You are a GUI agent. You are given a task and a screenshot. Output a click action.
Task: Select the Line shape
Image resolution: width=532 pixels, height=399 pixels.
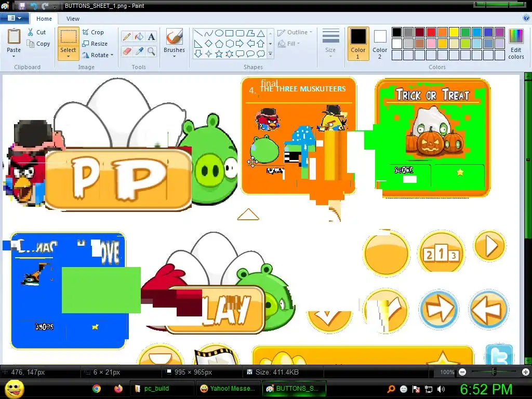pos(198,33)
